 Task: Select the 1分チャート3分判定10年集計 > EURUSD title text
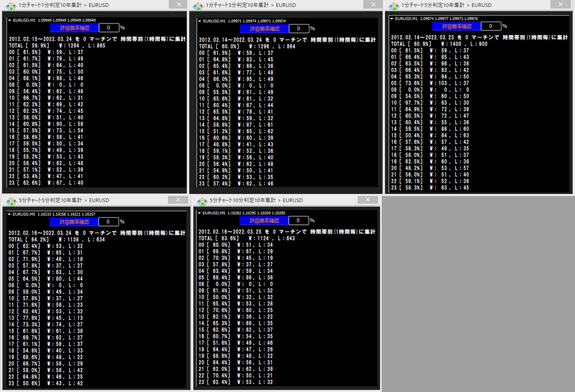point(251,5)
